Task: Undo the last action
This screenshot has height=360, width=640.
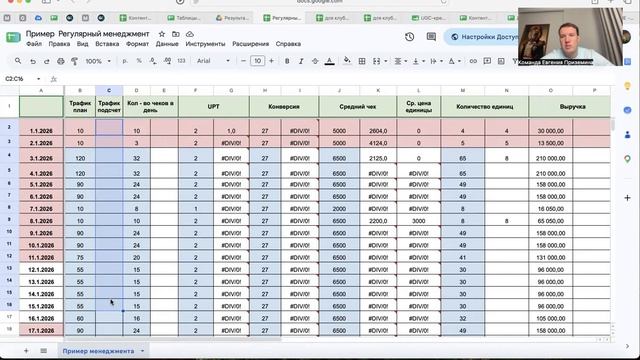Action: tap(33, 61)
